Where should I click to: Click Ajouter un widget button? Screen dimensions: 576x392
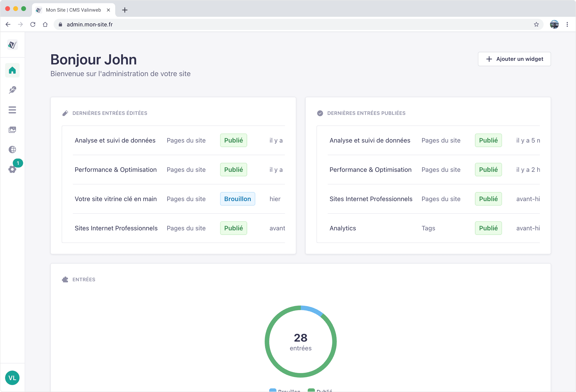[514, 59]
